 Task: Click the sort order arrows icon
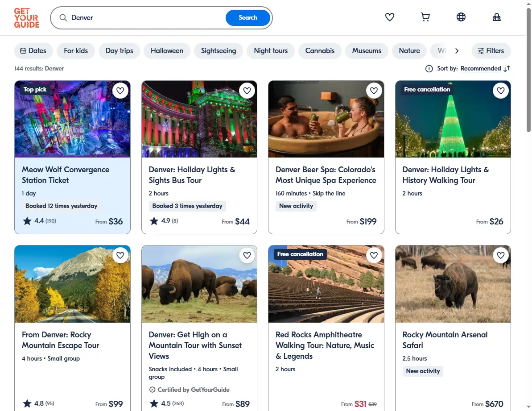point(507,69)
